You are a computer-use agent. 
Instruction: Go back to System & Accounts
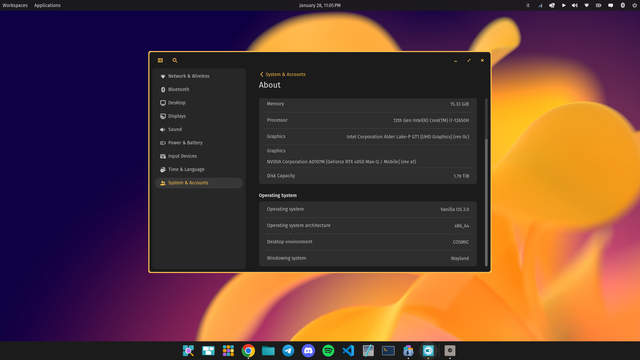pos(282,74)
